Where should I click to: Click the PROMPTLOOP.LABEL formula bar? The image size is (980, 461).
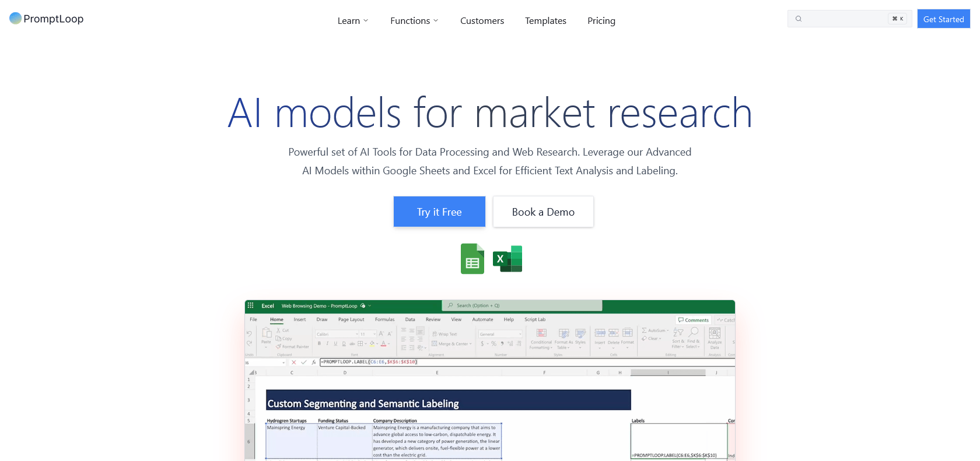click(527, 362)
